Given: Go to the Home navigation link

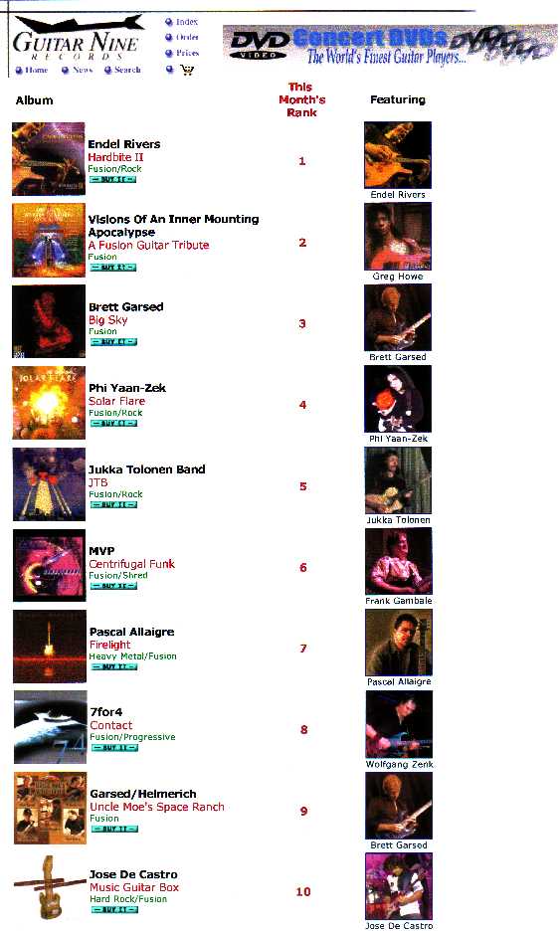Looking at the screenshot, I should click(x=37, y=70).
